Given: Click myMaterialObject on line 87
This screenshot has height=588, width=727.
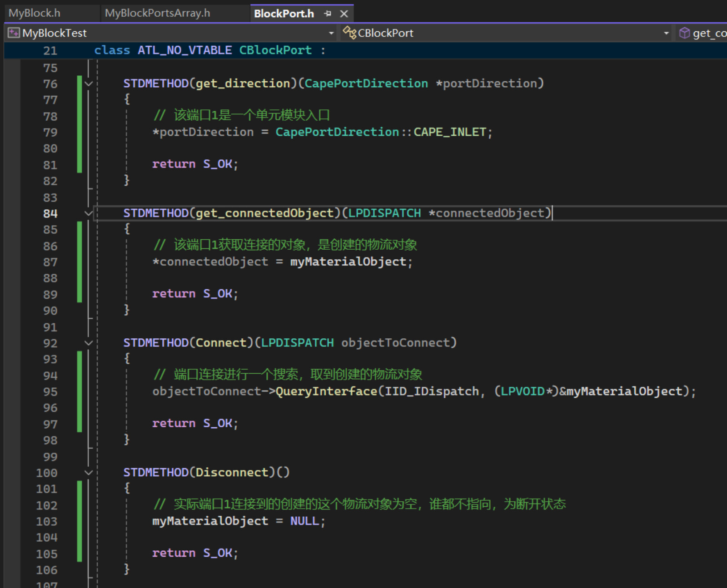Looking at the screenshot, I should pyautogui.click(x=348, y=262).
